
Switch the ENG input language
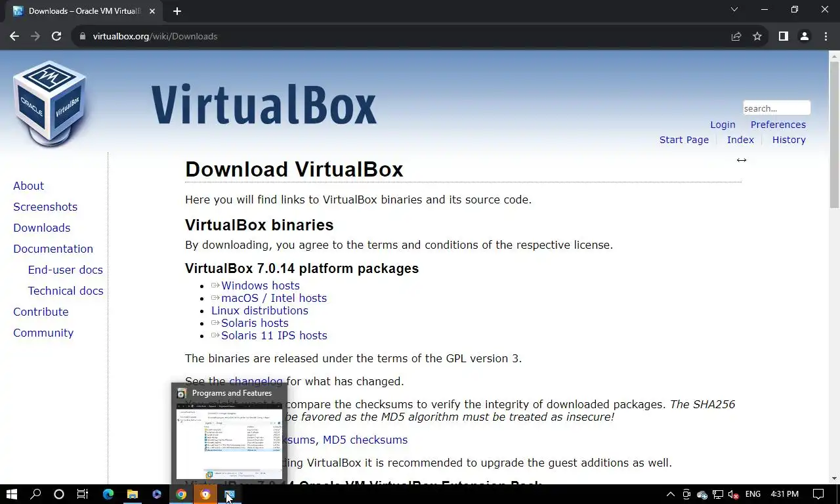(x=753, y=494)
